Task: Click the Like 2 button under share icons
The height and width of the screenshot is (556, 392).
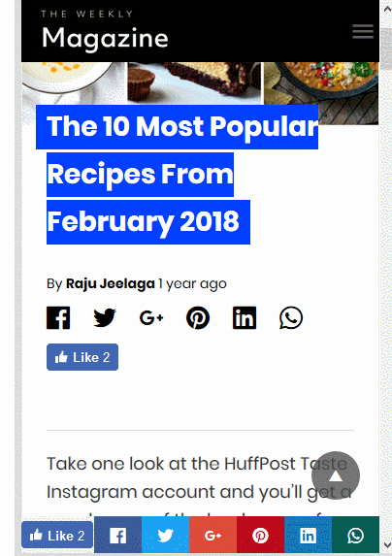Action: 82,357
